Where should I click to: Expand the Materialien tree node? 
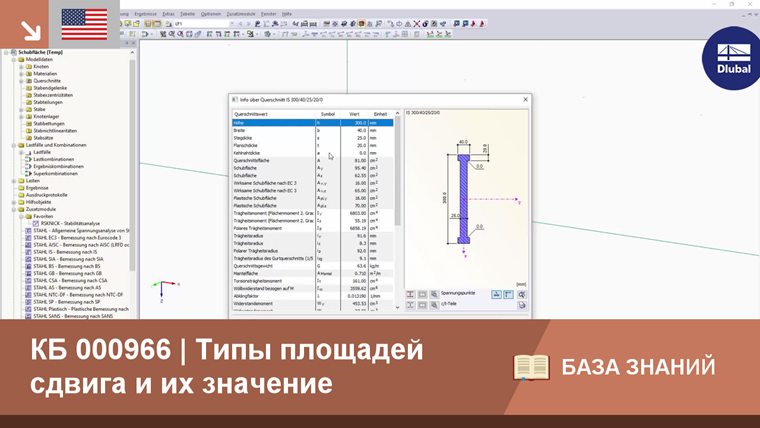(21, 74)
